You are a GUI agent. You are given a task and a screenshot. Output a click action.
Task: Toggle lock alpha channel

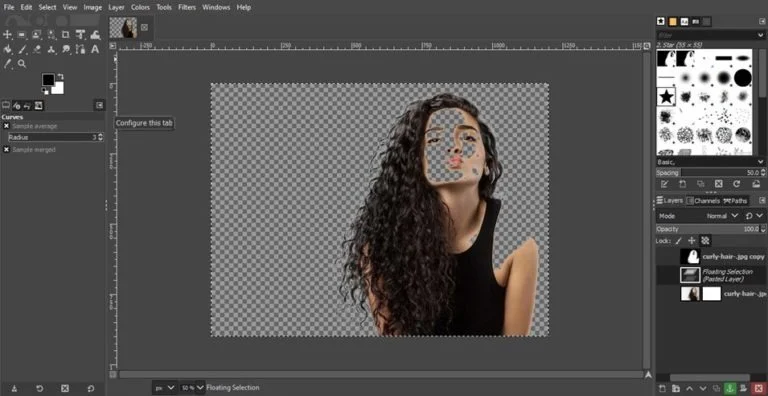705,241
